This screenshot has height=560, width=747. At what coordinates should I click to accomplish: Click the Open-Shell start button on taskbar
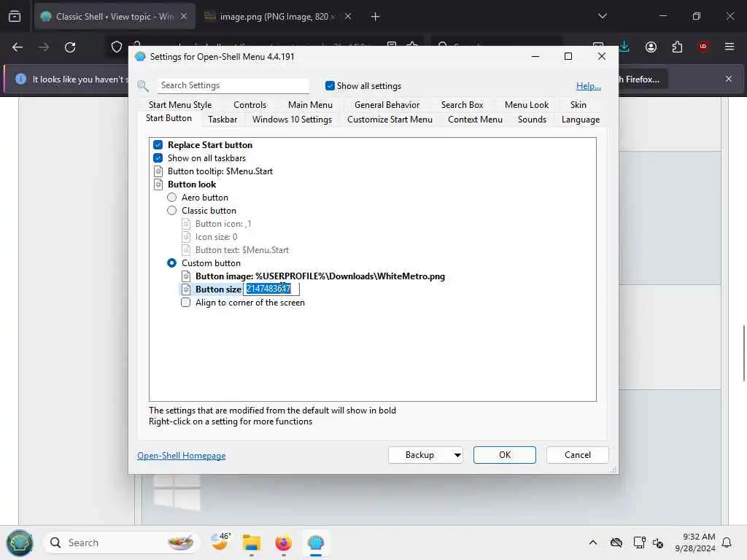pyautogui.click(x=20, y=542)
